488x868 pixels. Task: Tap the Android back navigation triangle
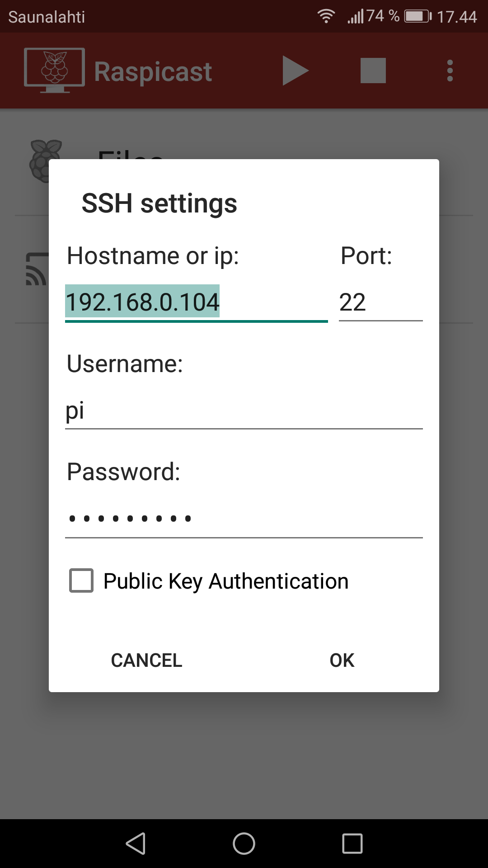136,844
